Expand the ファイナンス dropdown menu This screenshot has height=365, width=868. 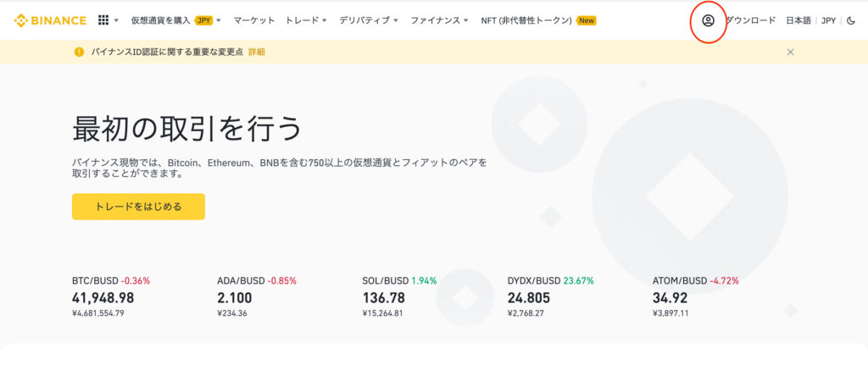click(x=440, y=20)
